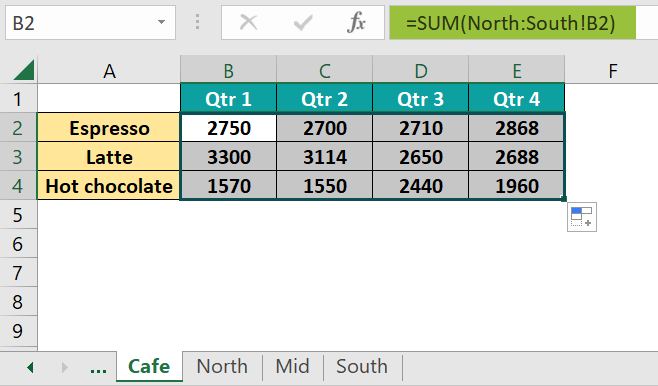658x386 pixels.
Task: Click the cell containing 1550
Action: [x=324, y=185]
